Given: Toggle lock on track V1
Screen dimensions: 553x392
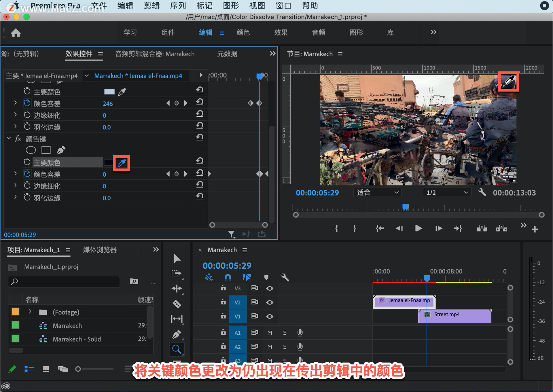Looking at the screenshot, I should click(223, 316).
